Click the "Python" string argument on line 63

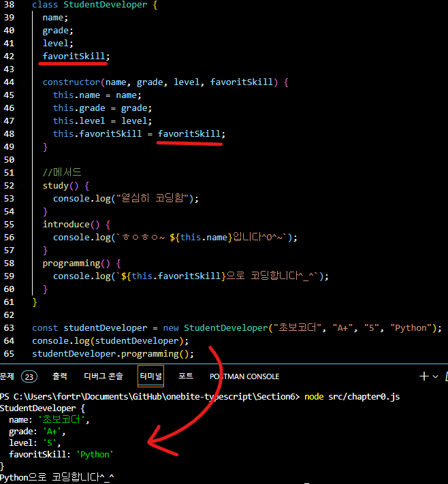411,328
